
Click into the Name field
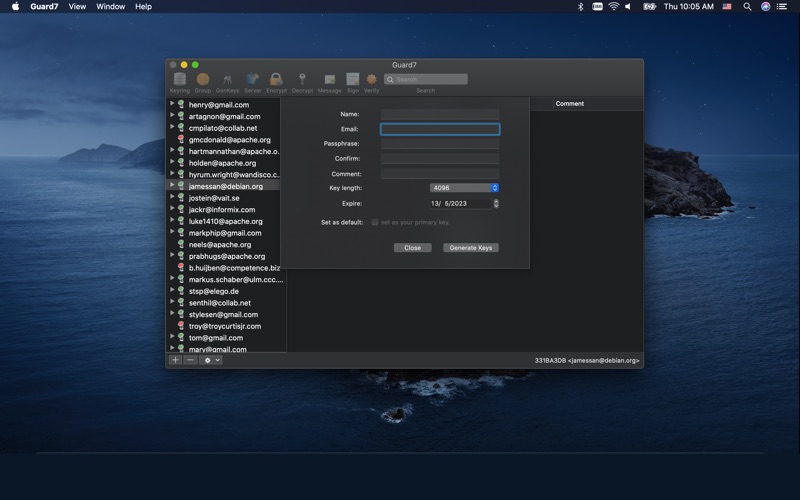(x=440, y=114)
